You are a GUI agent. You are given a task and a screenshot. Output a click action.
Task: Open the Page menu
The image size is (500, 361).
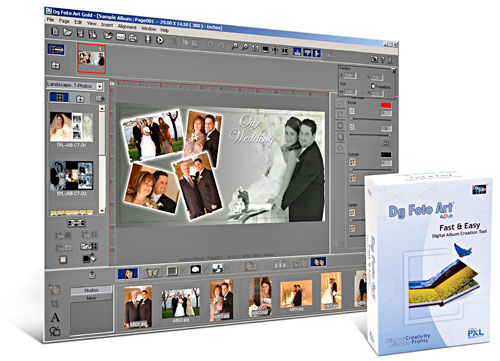click(64, 21)
